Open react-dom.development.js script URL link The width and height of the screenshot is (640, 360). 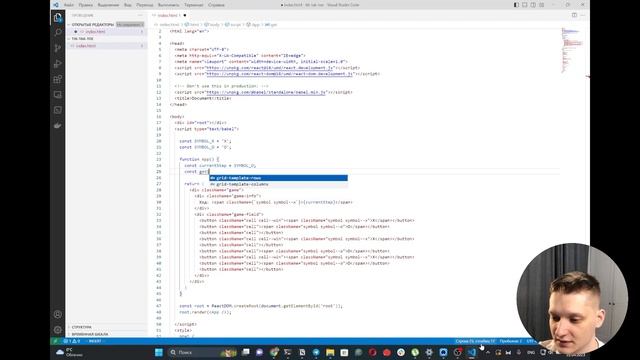pos(280,74)
